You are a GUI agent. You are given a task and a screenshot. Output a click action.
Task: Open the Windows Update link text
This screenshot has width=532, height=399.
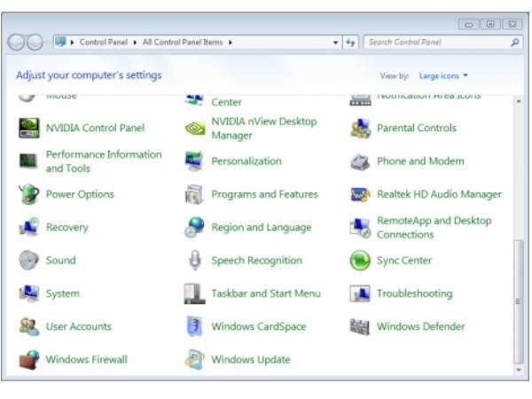click(251, 359)
